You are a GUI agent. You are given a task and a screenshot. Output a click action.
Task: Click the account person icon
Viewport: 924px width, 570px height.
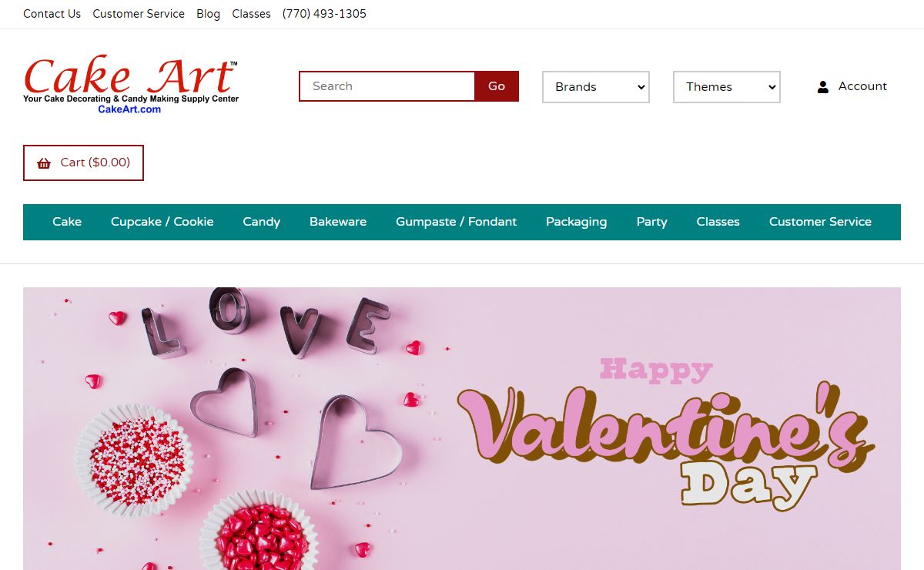[823, 87]
